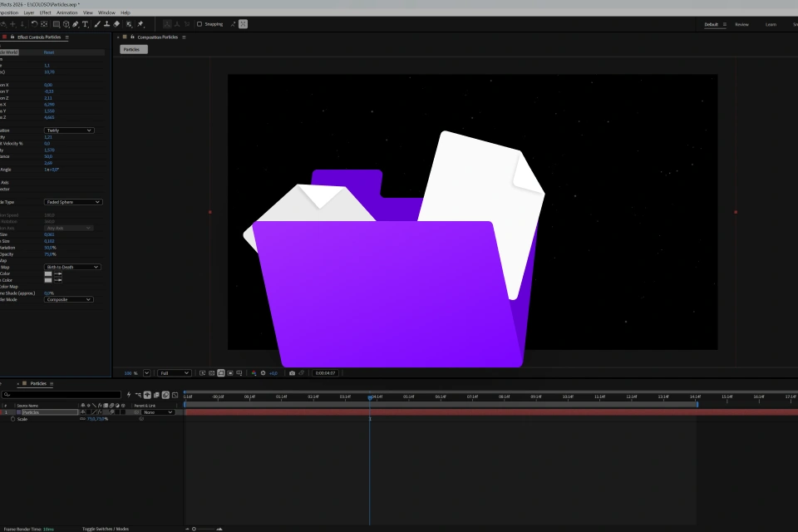Select the Rotation tool in the toolbar

coord(34,24)
